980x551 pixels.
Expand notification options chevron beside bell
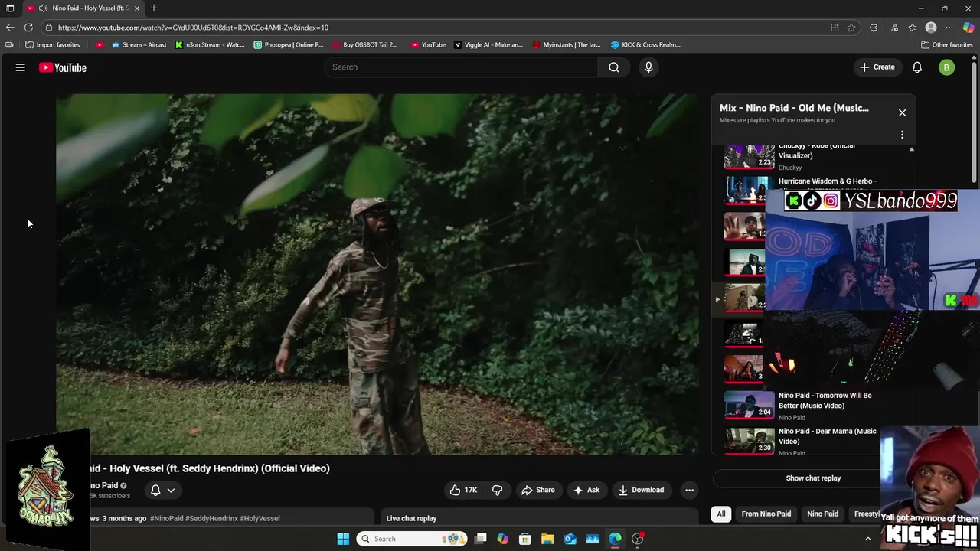click(171, 490)
